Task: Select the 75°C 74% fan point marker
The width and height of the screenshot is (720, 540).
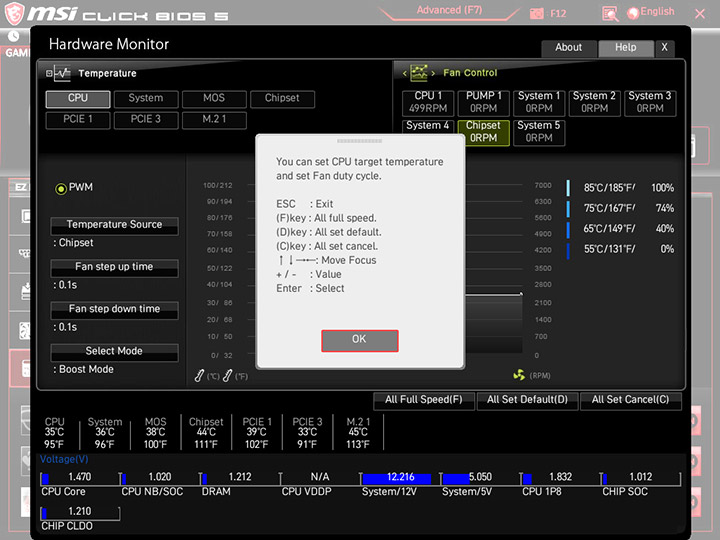Action: pos(568,208)
